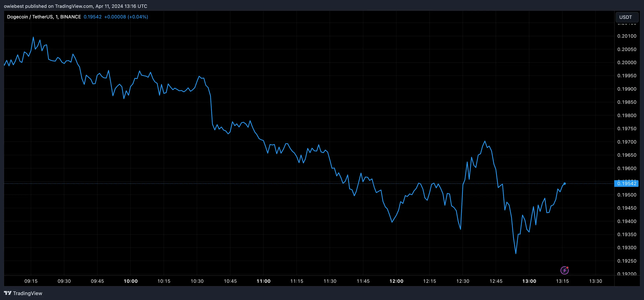Open the interval selector showing 1
The height and width of the screenshot is (300, 644).
(57, 16)
